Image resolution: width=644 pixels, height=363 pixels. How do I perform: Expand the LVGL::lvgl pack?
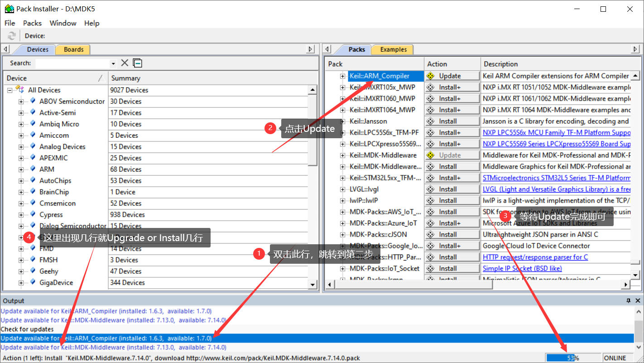[343, 189]
